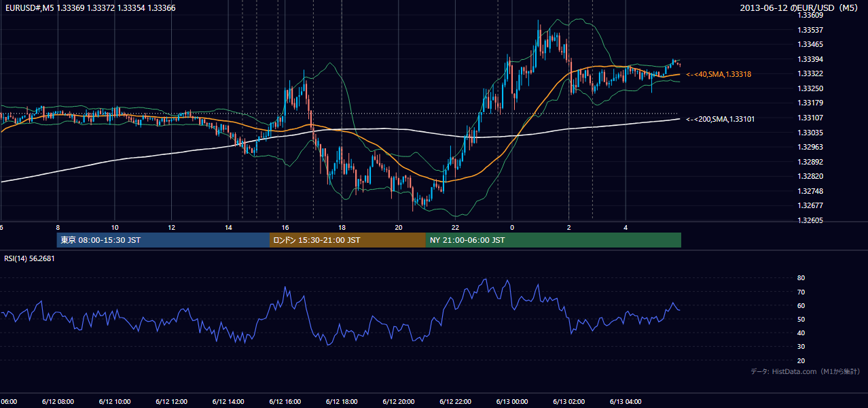Click price axis value 1.33035
868x408 pixels.
[x=810, y=133]
